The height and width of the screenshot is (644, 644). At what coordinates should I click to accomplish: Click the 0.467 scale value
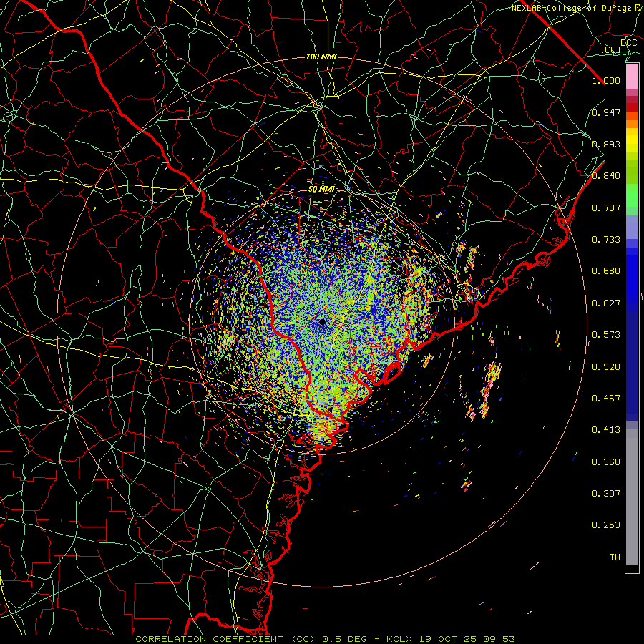[606, 399]
